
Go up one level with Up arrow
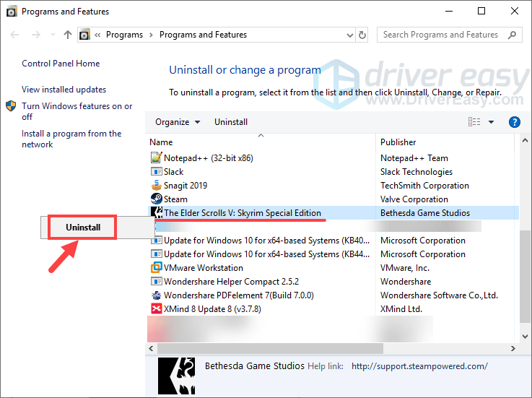(68, 35)
